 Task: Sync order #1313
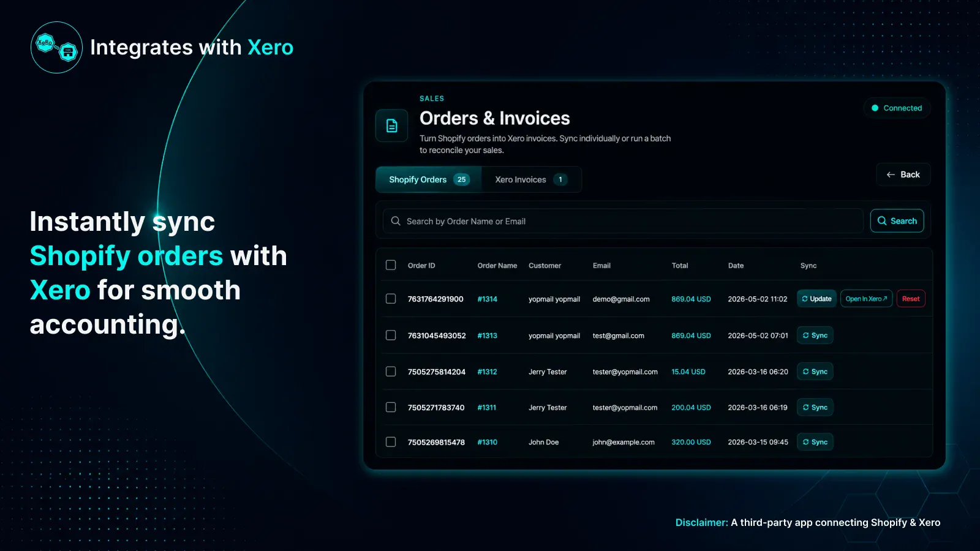tap(815, 335)
